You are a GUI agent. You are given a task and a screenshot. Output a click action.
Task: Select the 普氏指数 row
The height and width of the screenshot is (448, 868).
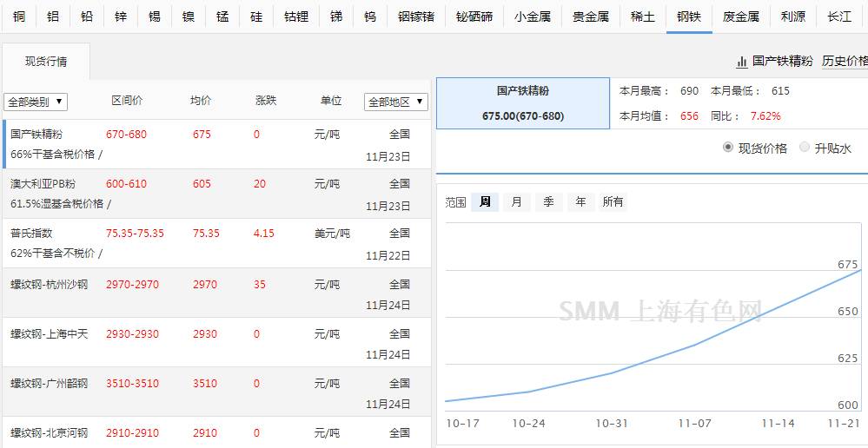click(216, 243)
